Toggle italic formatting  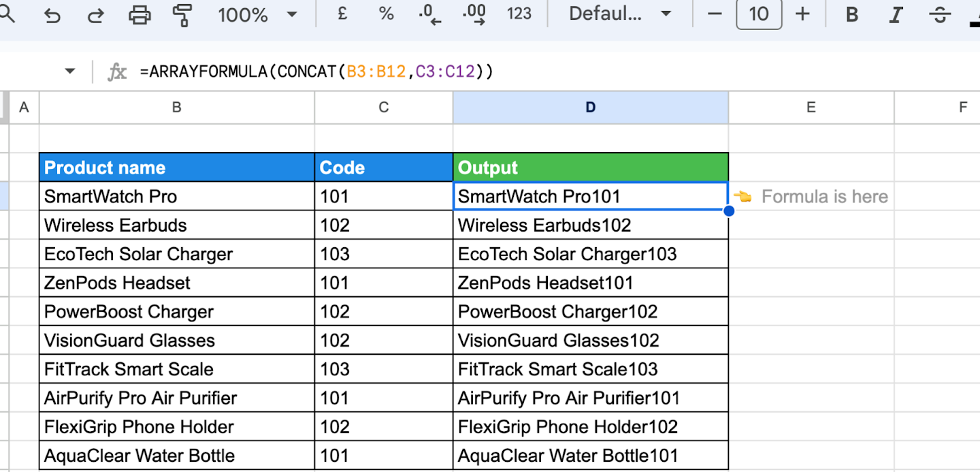(896, 14)
